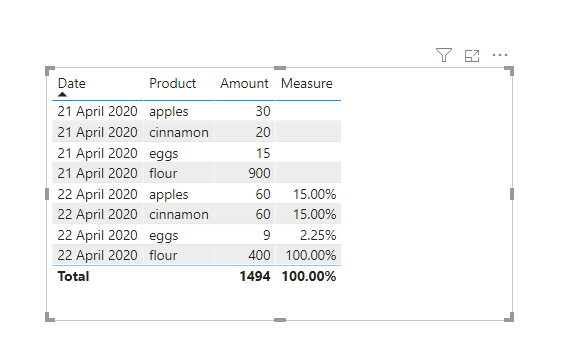578x361 pixels.
Task: Select flour product for 22 April
Action: (x=163, y=255)
